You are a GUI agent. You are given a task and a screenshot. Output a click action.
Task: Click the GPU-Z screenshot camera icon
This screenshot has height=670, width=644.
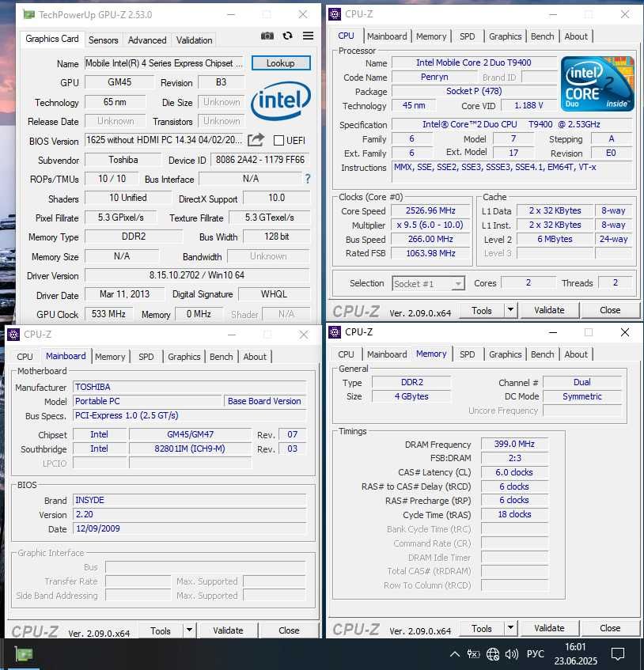click(x=267, y=36)
